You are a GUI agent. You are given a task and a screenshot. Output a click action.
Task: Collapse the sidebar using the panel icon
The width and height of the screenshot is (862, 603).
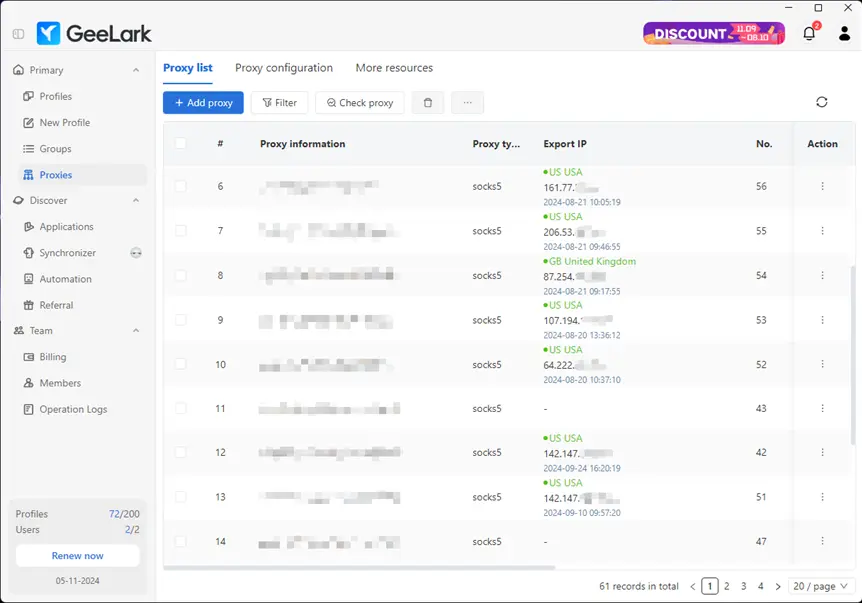click(18, 34)
